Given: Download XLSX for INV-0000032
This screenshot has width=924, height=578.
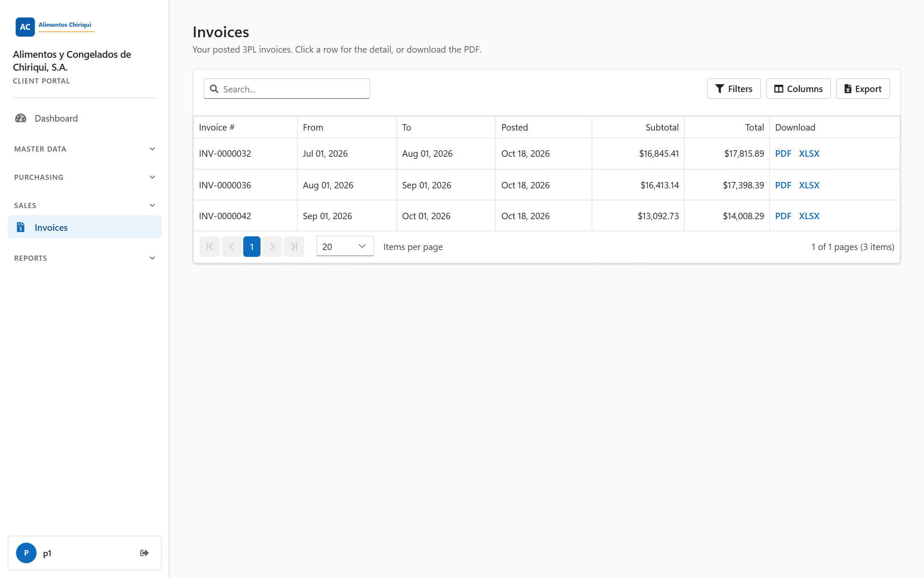Looking at the screenshot, I should pos(809,153).
